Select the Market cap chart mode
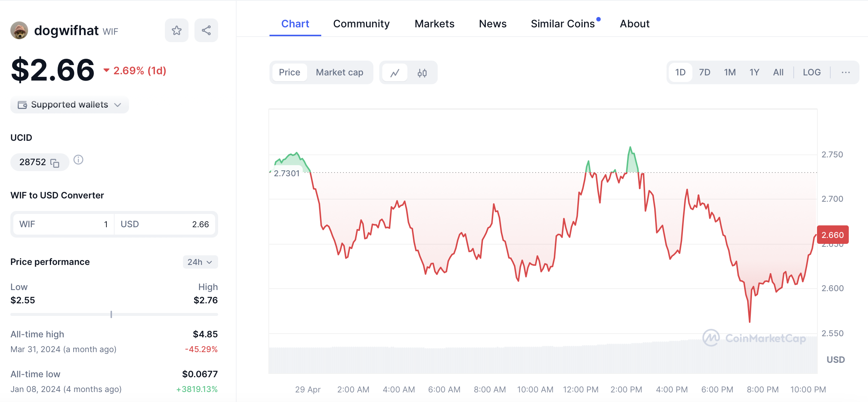Image resolution: width=868 pixels, height=402 pixels. 339,72
